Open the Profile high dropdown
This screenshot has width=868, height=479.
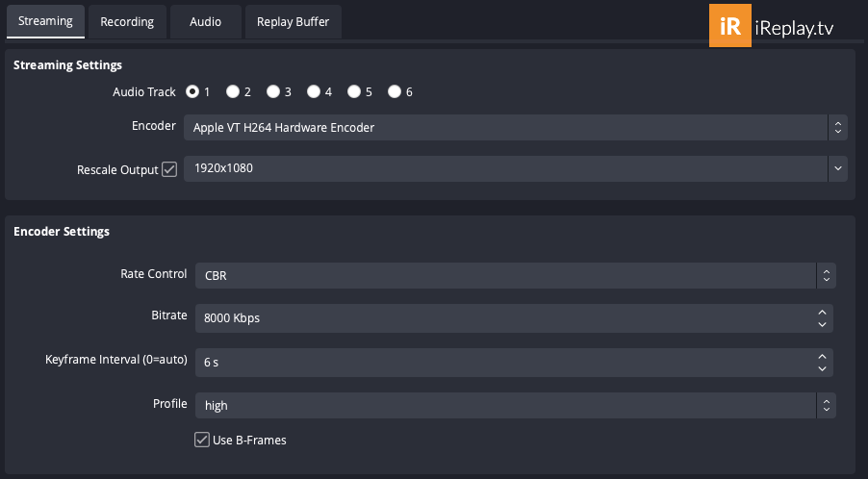click(516, 406)
